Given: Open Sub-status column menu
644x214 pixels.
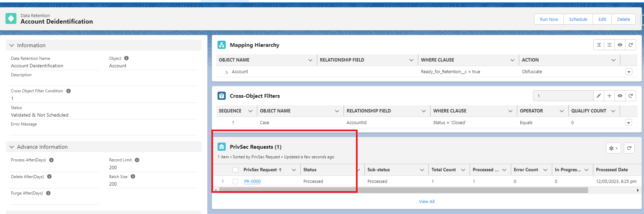Looking at the screenshot, I should pyautogui.click(x=422, y=170).
